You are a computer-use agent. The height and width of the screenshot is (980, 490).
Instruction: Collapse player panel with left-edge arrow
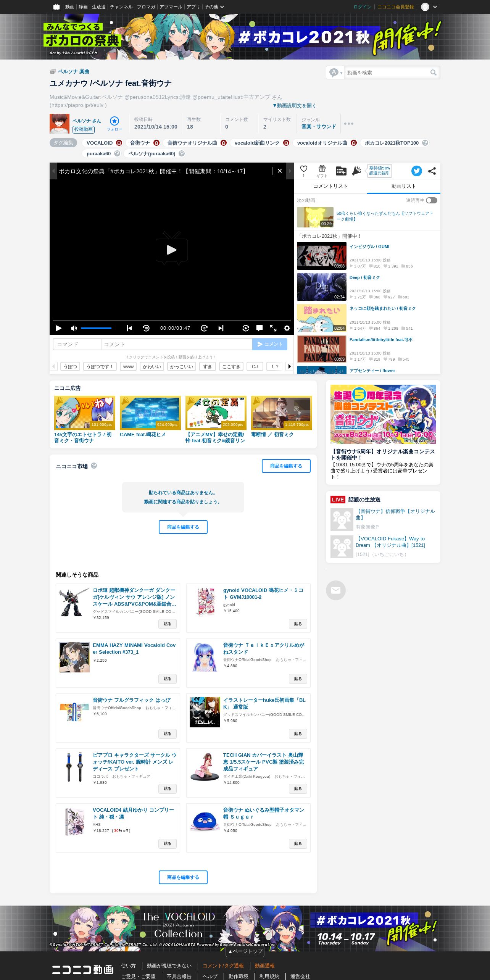coord(53,171)
